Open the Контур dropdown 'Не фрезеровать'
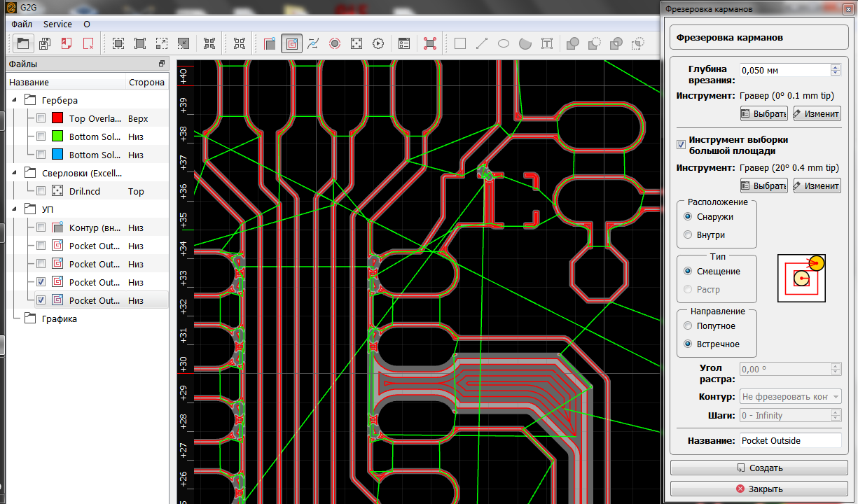The image size is (858, 504). coord(790,397)
